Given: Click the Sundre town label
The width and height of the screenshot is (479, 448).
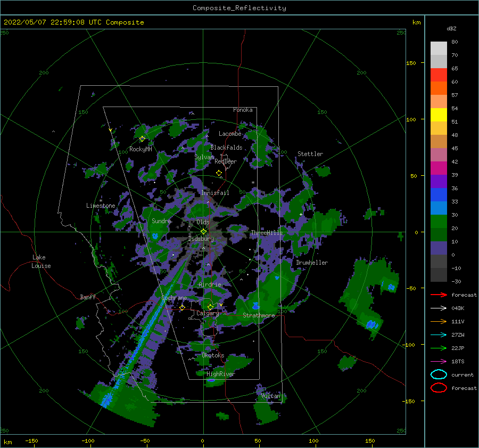Looking at the screenshot, I should click(x=161, y=221).
